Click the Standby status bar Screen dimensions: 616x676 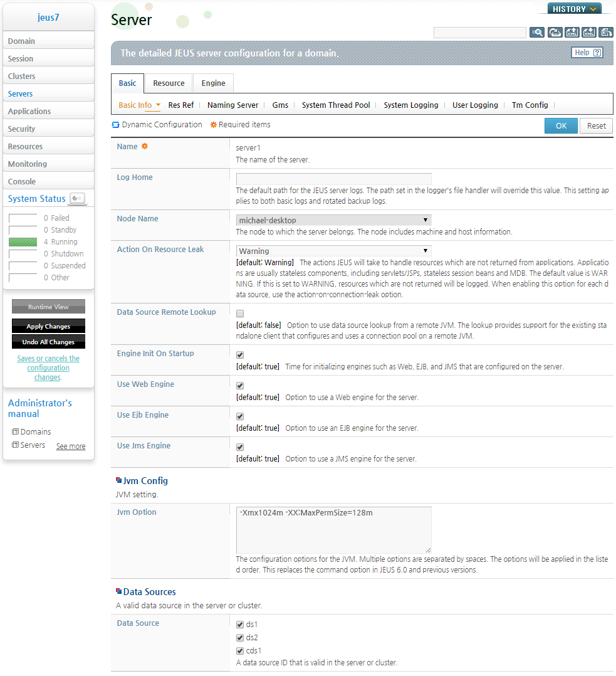(23, 230)
